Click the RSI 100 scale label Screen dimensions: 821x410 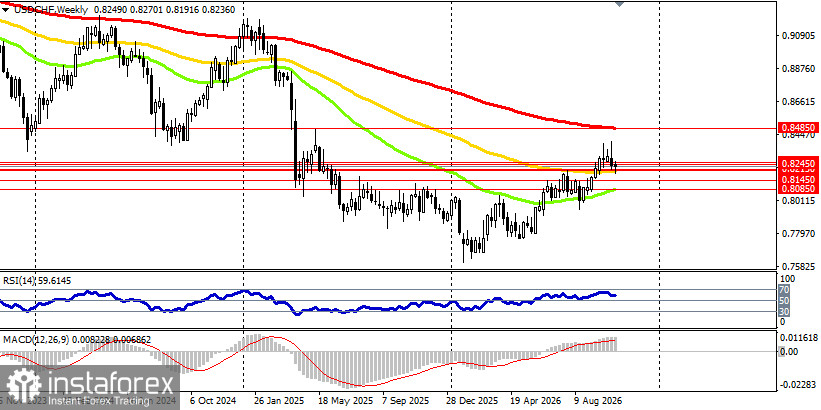click(788, 279)
